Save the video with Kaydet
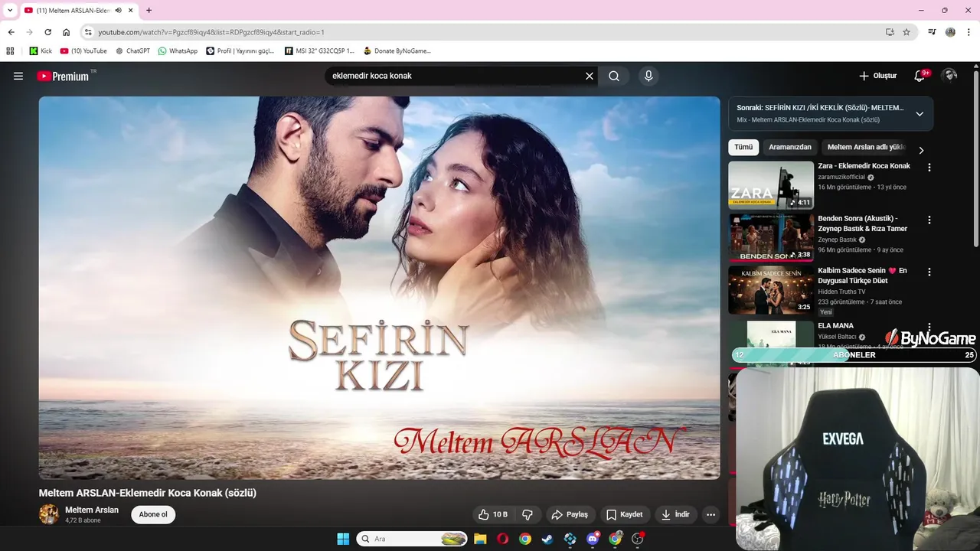 point(626,514)
